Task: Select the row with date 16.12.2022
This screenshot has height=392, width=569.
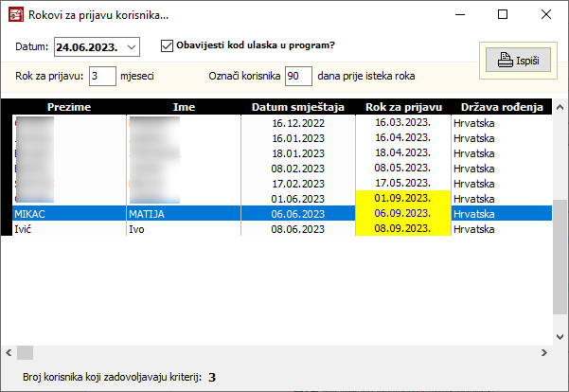Action: coord(297,122)
